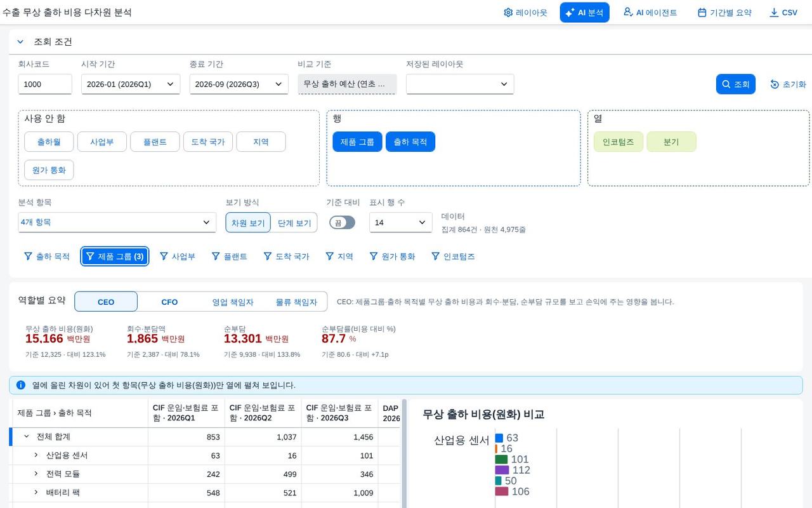Click the 제품 그룹 row chip
Viewport: 812px width, 508px height.
tap(357, 142)
